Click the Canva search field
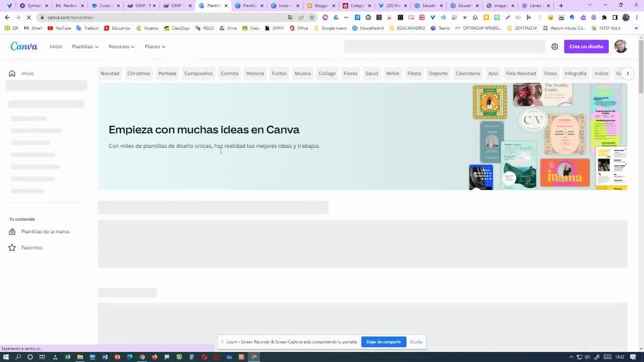This screenshot has height=362, width=644. [445, 47]
